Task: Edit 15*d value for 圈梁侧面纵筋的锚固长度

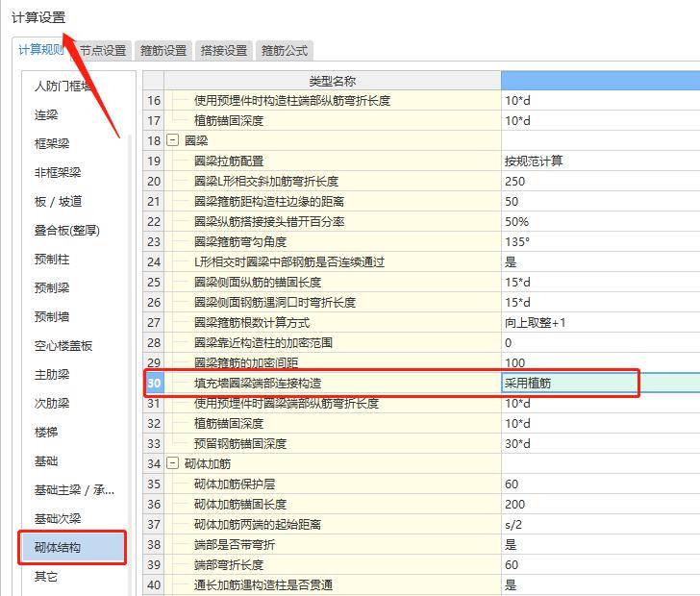Action: pyautogui.click(x=600, y=283)
